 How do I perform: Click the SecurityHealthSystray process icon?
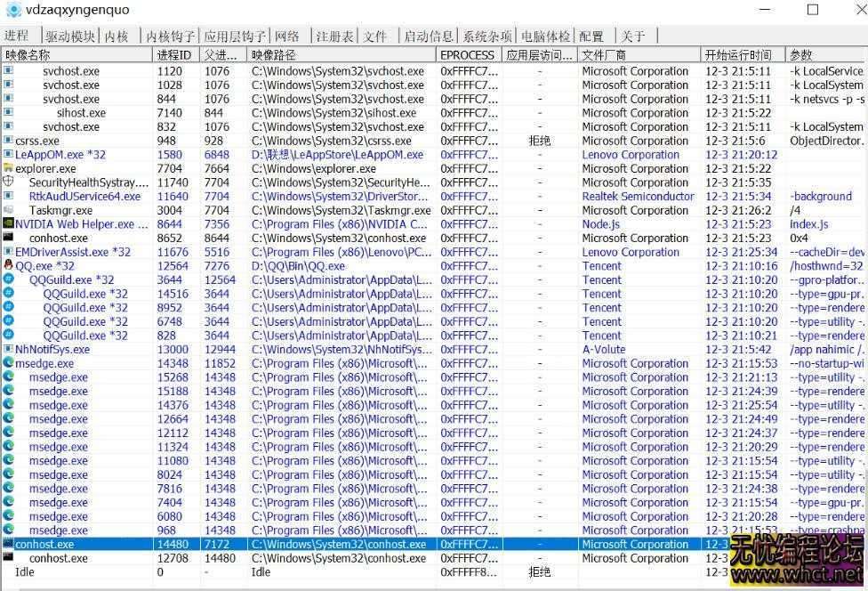pyautogui.click(x=7, y=182)
